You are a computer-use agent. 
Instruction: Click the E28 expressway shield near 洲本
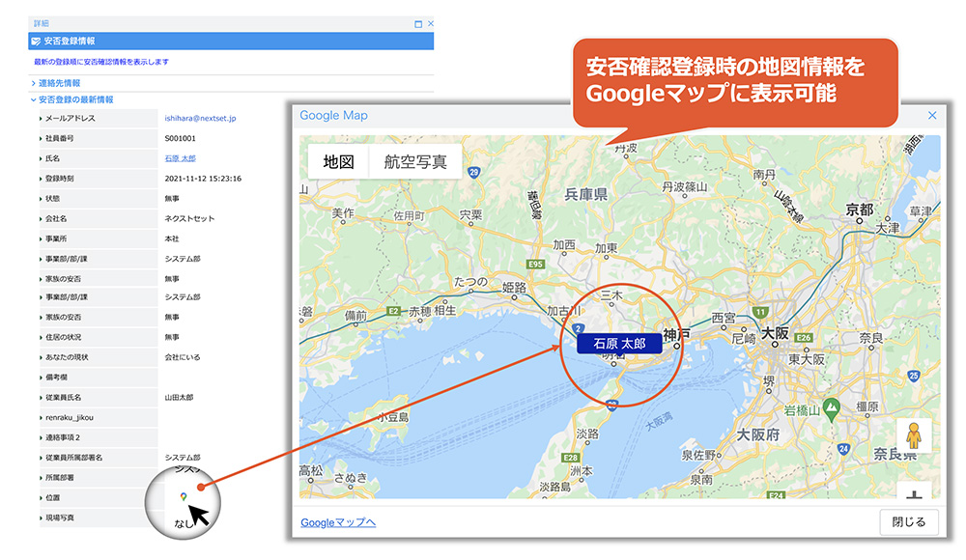pyautogui.click(x=571, y=458)
